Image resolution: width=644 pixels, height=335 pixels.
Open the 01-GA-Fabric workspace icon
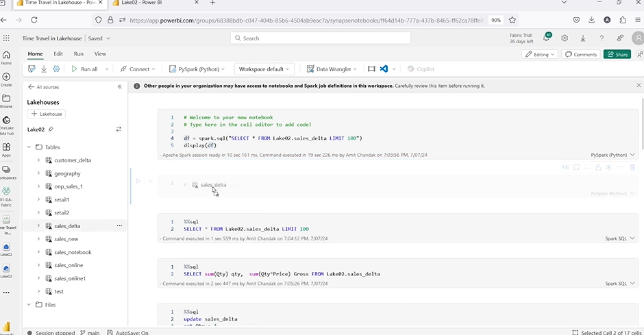click(6, 196)
